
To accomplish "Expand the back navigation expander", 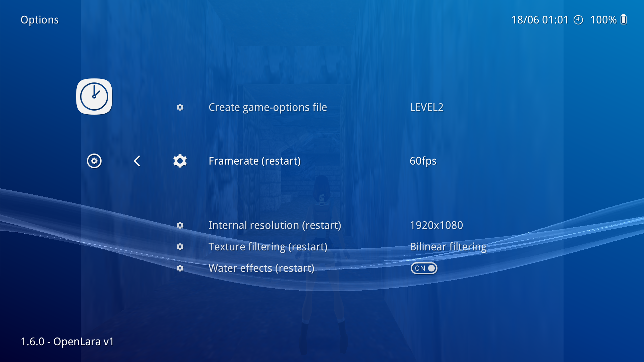I will point(137,161).
